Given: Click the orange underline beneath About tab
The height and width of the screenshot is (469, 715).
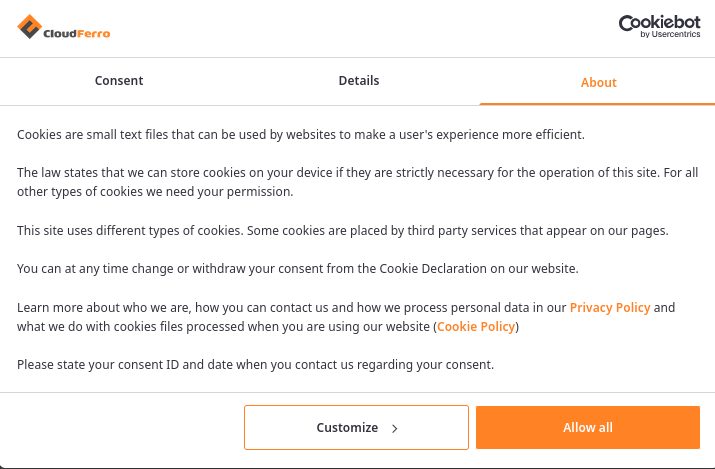Looking at the screenshot, I should [x=597, y=103].
